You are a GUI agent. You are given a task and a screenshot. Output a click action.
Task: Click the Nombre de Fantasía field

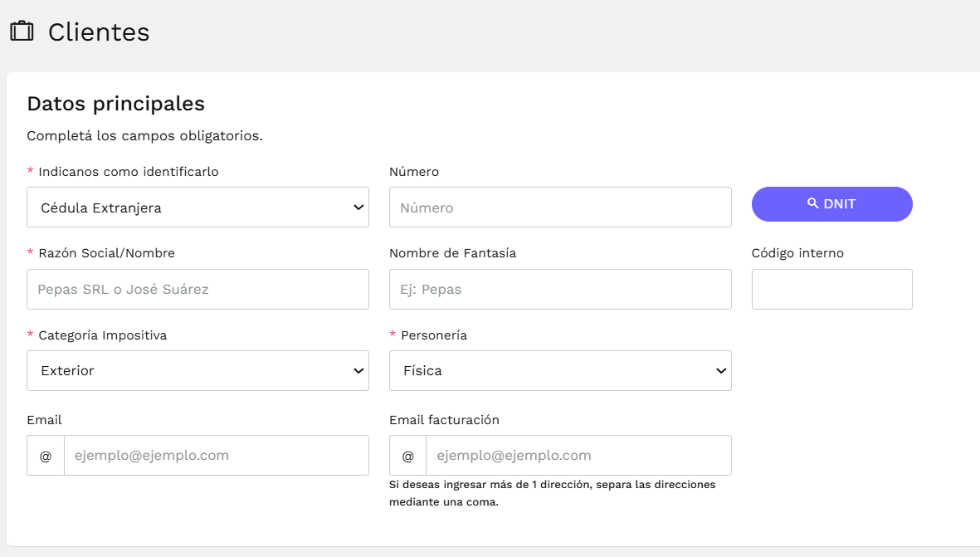click(560, 289)
